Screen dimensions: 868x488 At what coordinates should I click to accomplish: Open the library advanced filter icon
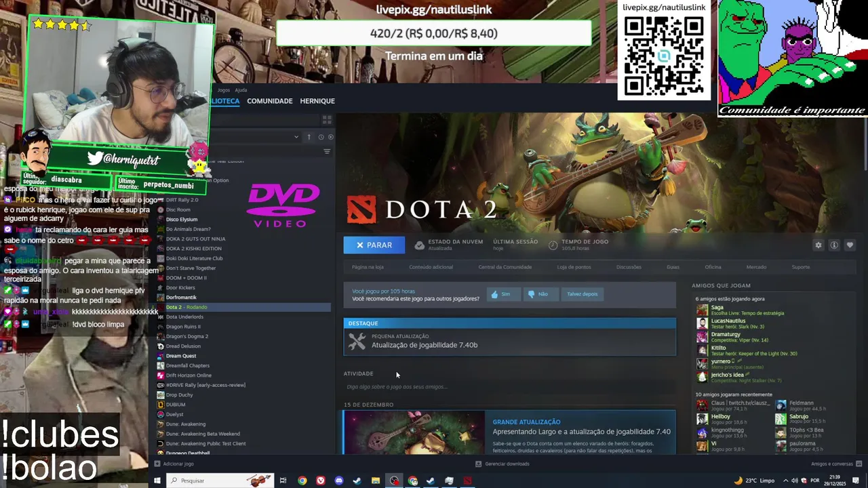[x=327, y=152]
